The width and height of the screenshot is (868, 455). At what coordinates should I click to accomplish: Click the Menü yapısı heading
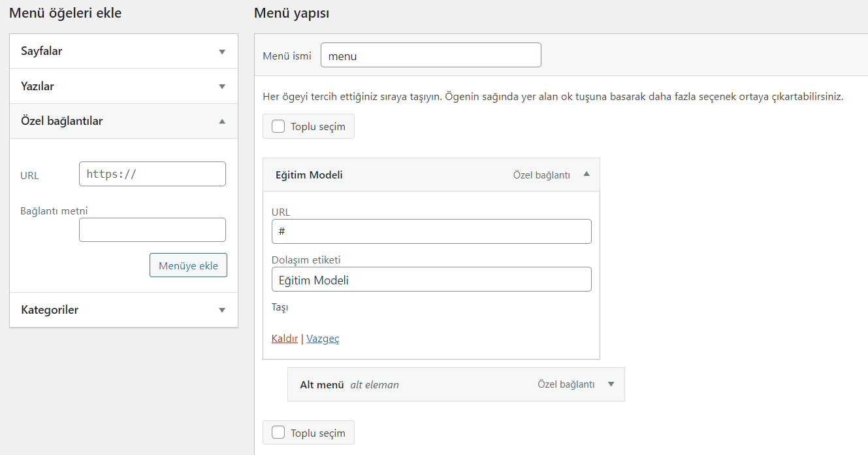pos(291,13)
